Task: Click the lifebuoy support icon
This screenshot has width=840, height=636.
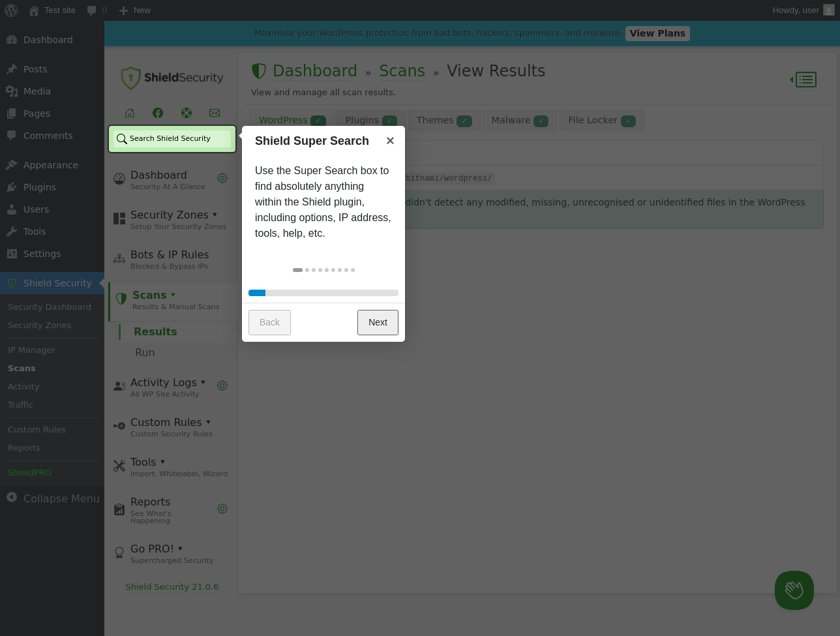Action: coord(187,113)
